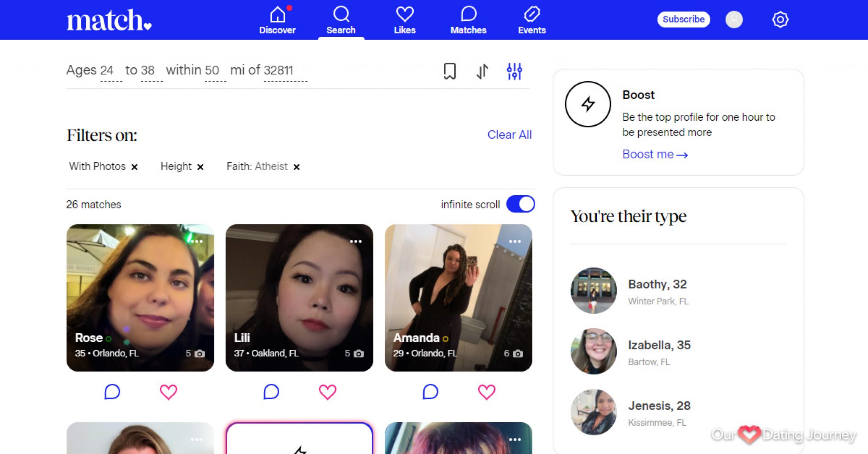868x454 pixels.
Task: Remove the With Photos filter
Action: point(135,166)
